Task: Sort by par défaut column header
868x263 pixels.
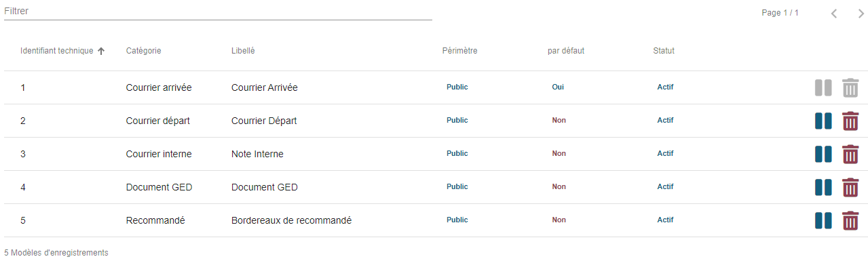Action: click(x=566, y=51)
